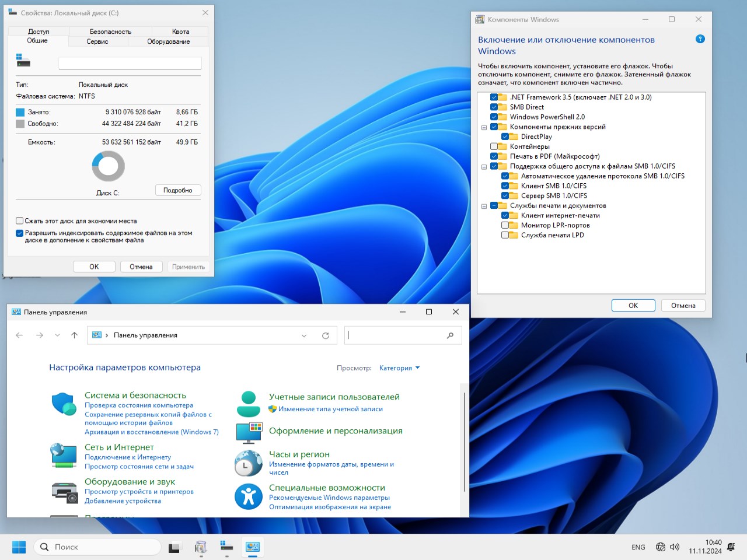
Task: Collapse the 'Компоненты прежних версий' tree node
Action: click(484, 127)
